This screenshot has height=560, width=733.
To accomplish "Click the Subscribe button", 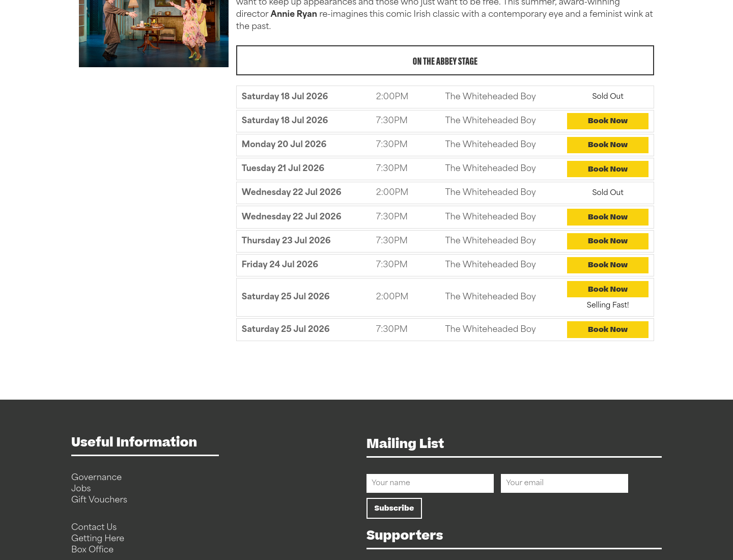I will pos(394,508).
